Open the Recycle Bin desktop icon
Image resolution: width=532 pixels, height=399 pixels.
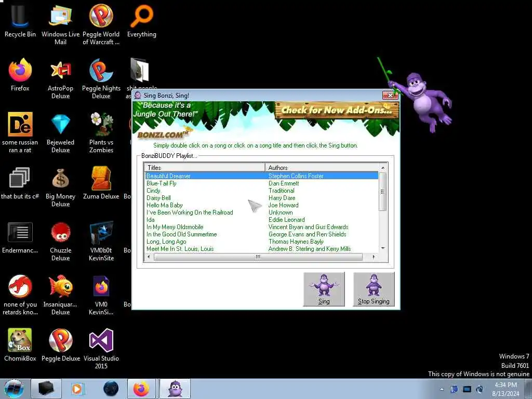[x=20, y=21]
